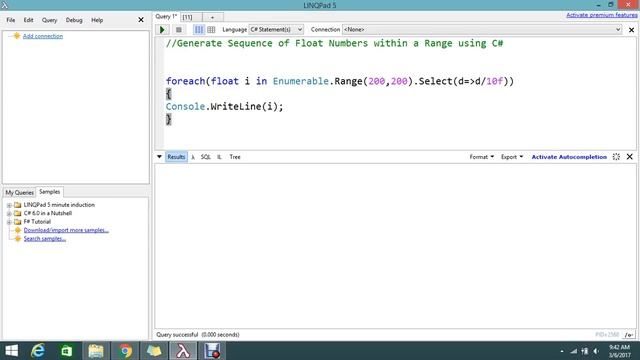Click the network icon in system tray
Viewport: 640px width, 360px height.
573,351
